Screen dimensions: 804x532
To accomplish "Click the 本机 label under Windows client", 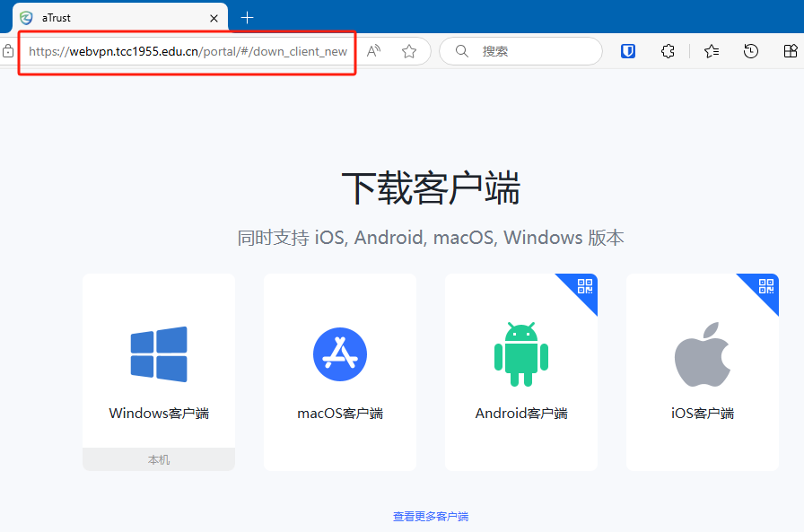I will click(x=159, y=459).
